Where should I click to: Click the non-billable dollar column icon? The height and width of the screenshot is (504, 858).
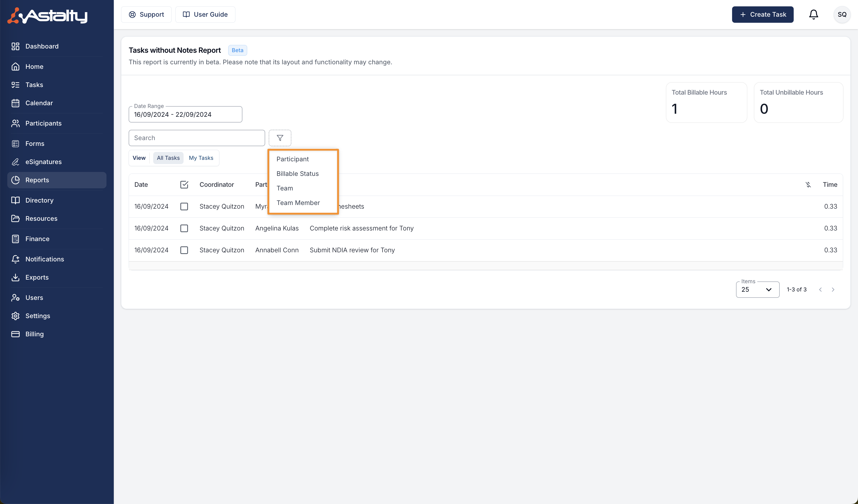[808, 184]
